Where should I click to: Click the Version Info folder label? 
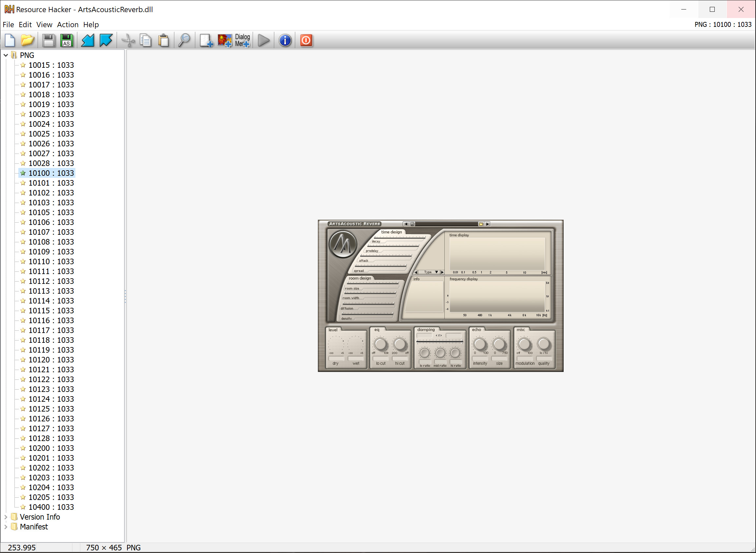pos(40,517)
